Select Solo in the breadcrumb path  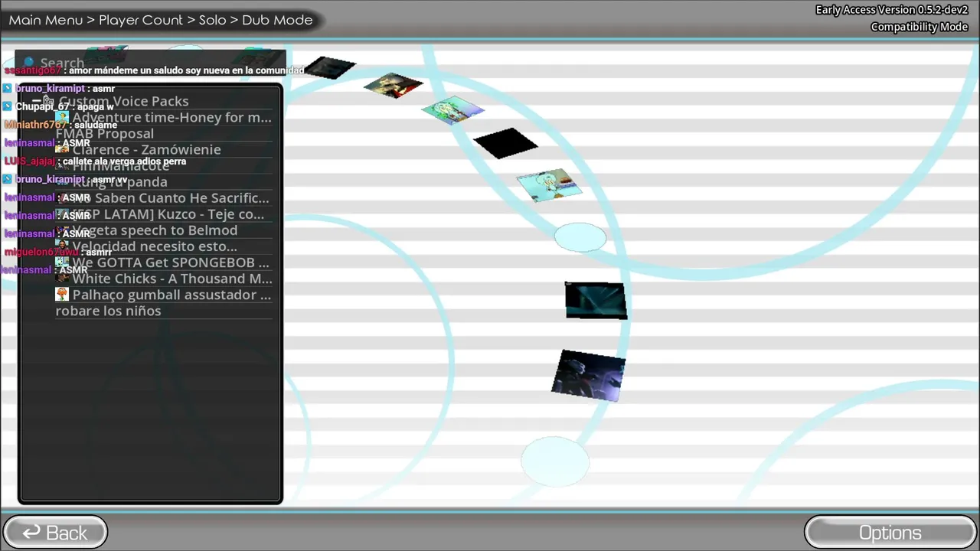pos(212,20)
